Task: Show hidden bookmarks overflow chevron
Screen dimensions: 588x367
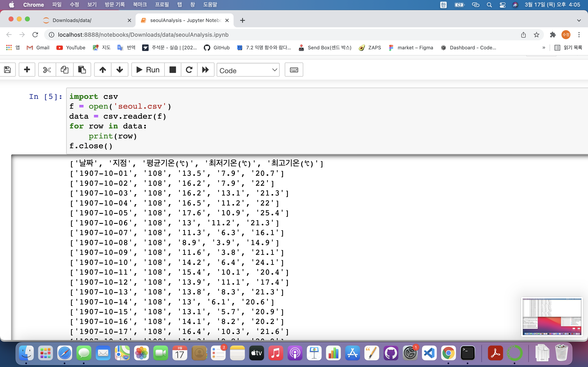Action: tap(544, 48)
